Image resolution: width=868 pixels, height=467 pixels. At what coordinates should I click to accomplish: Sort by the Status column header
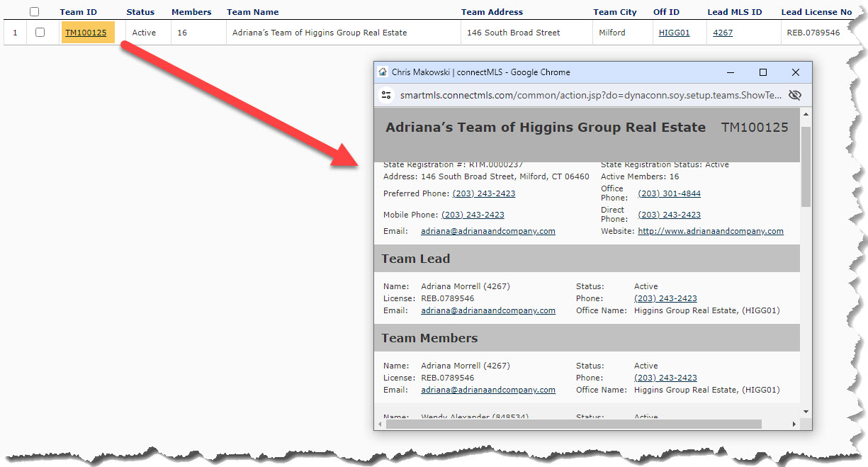coord(140,12)
